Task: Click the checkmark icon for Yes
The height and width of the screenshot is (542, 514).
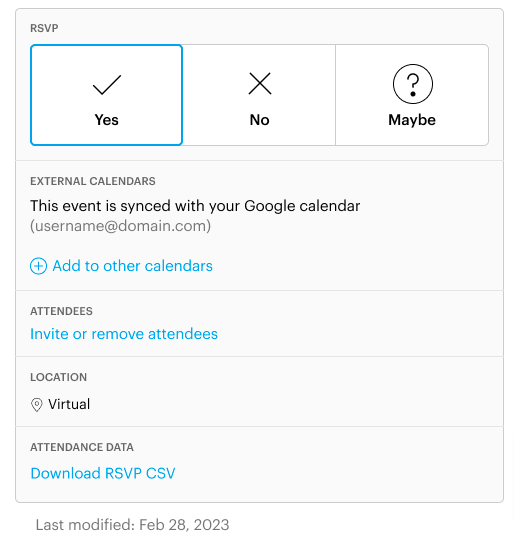Action: 107,85
